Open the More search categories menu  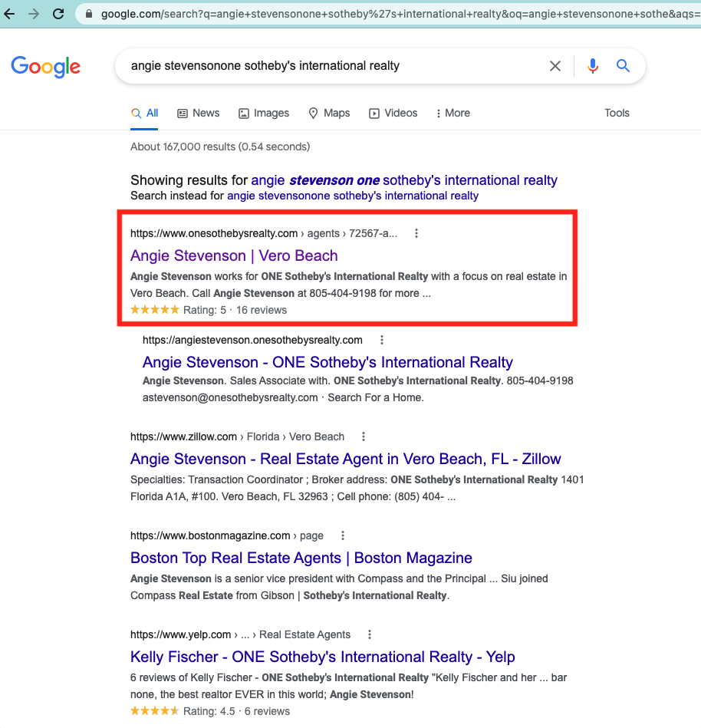coord(453,114)
